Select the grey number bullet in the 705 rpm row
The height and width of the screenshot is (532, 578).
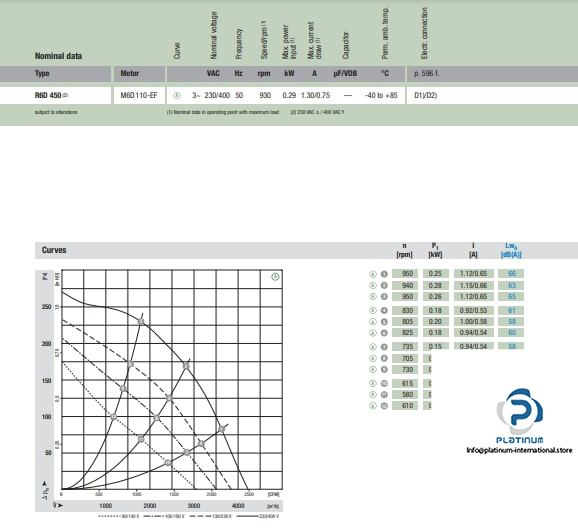click(x=384, y=358)
